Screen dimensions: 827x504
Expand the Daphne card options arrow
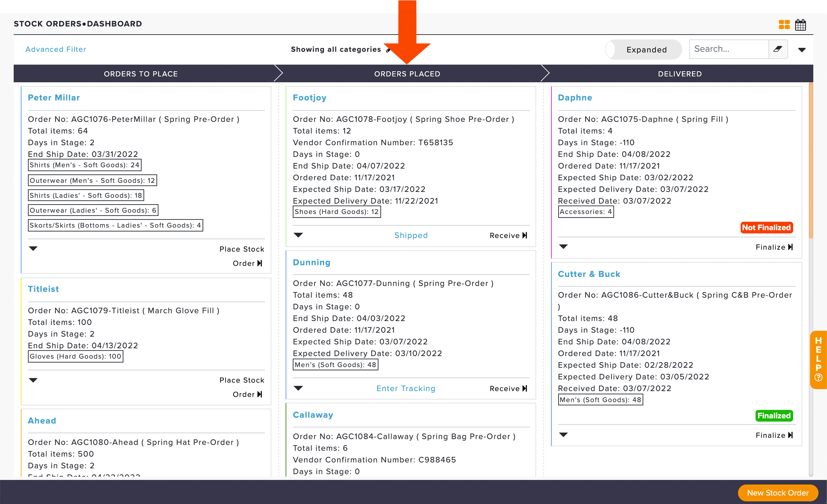[x=563, y=247]
